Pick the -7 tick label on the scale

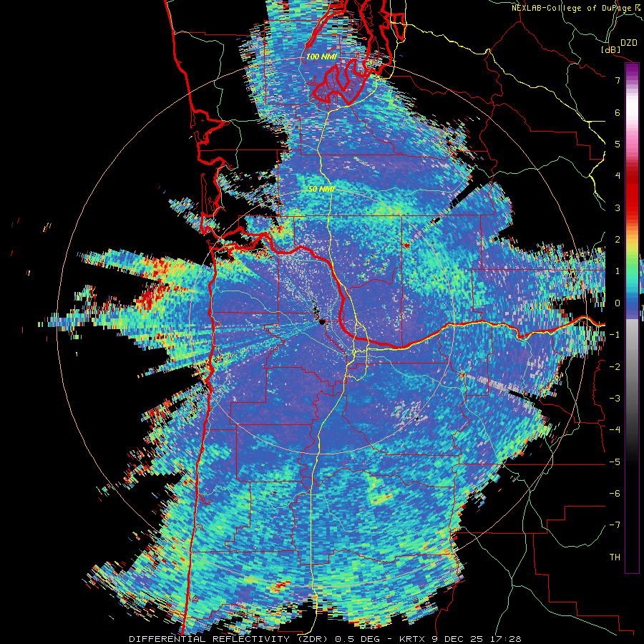615,525
